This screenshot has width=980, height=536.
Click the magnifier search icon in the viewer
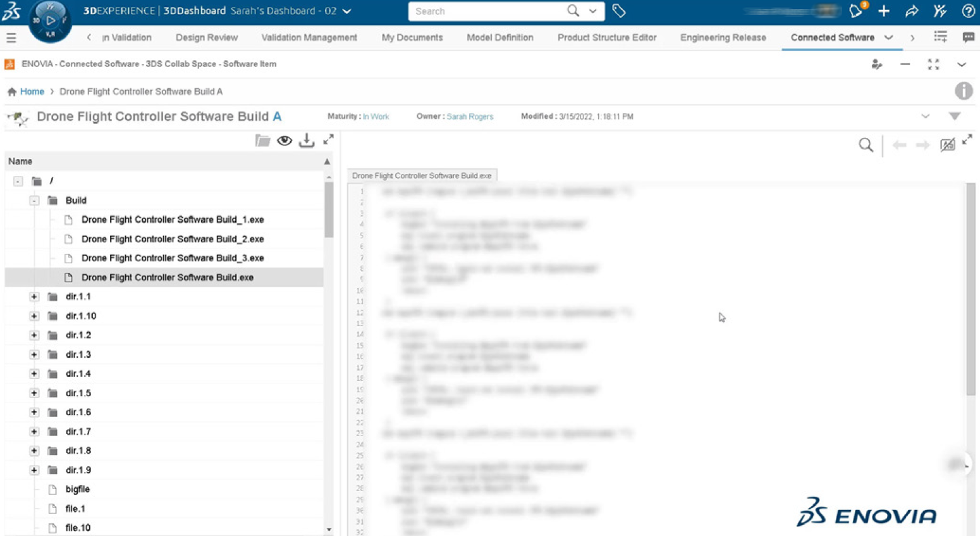coord(866,145)
